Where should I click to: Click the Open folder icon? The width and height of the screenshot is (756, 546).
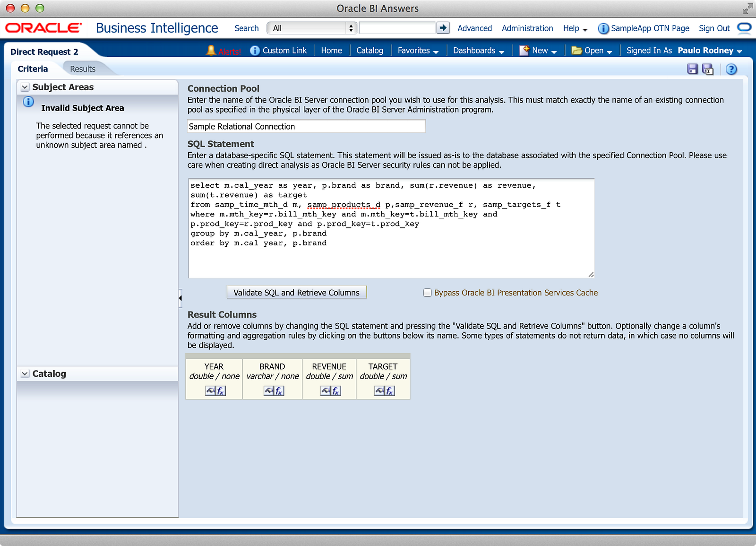(576, 51)
